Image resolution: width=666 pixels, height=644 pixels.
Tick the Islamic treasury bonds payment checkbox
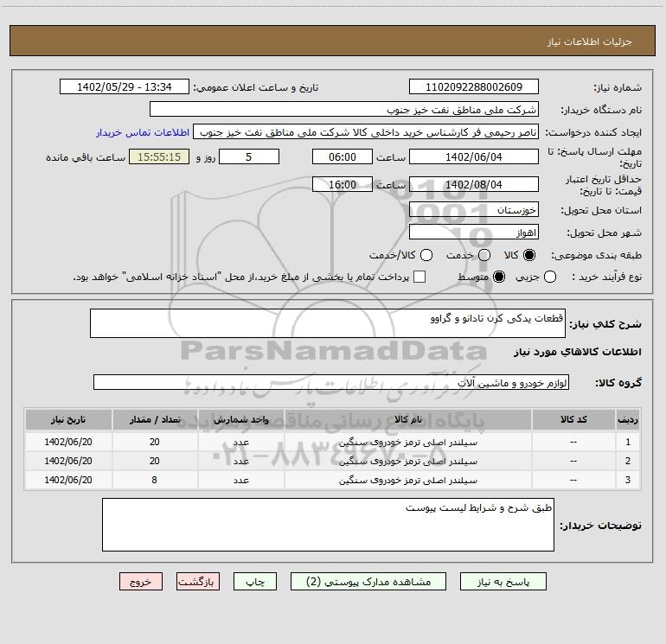coord(419,277)
